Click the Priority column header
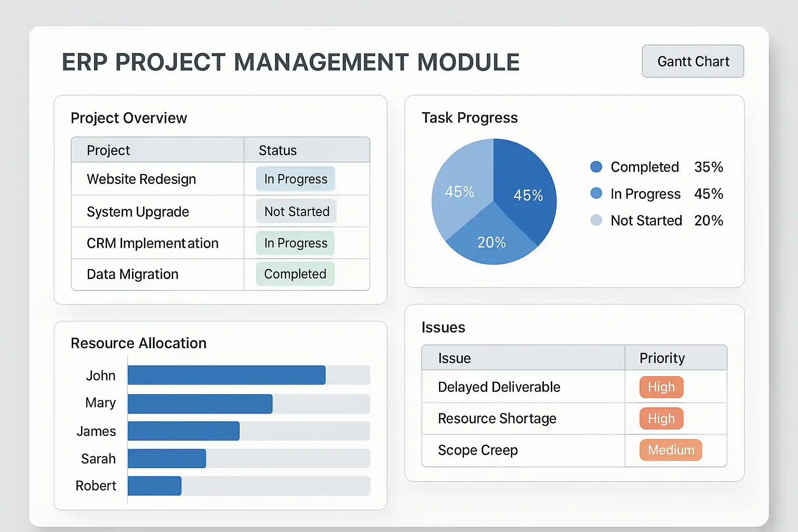This screenshot has height=532, width=798. pos(662,358)
